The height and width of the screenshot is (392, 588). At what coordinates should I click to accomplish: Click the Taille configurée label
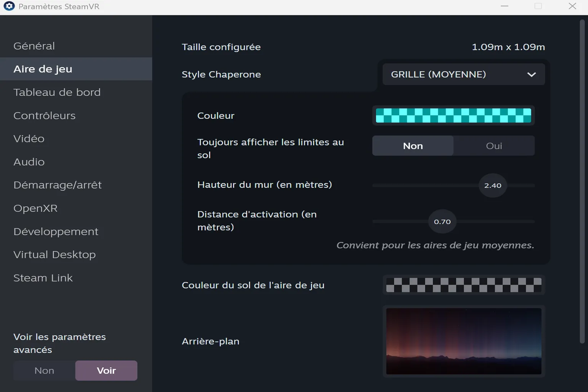[221, 47]
